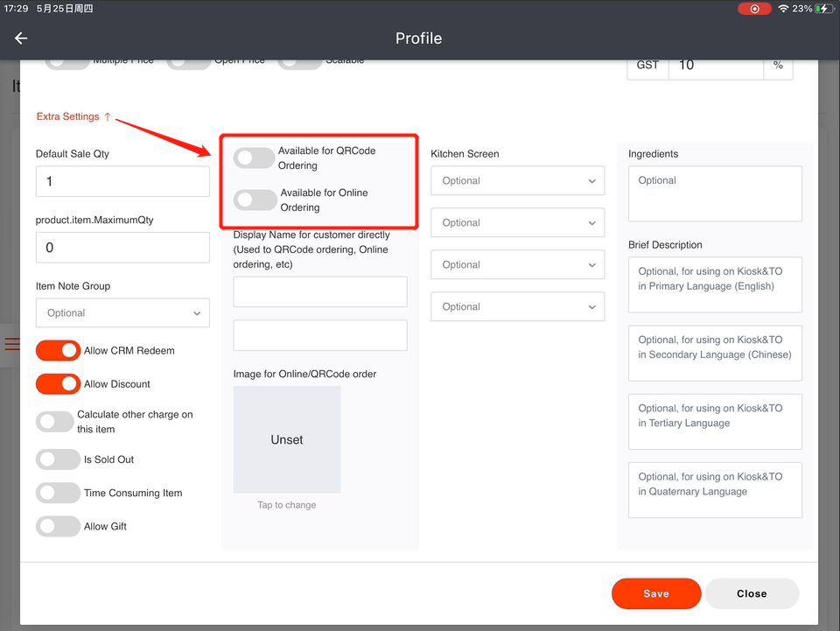Turn on Allow Gift switch
Screen dimensions: 840x631
(58, 527)
